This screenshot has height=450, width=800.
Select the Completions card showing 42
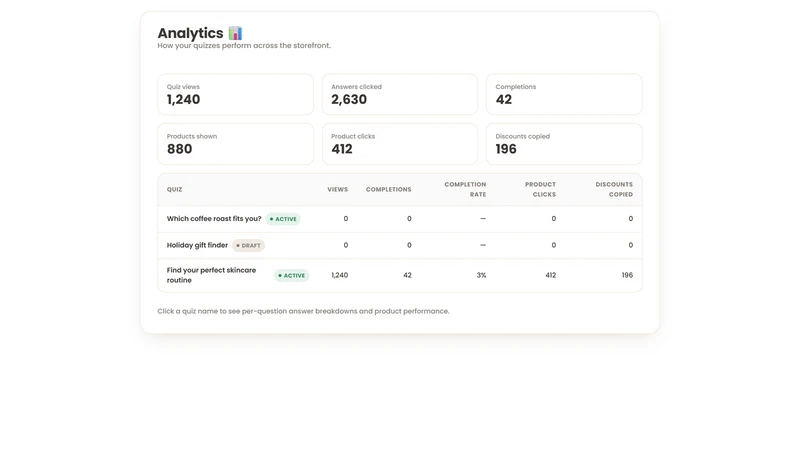[564, 94]
